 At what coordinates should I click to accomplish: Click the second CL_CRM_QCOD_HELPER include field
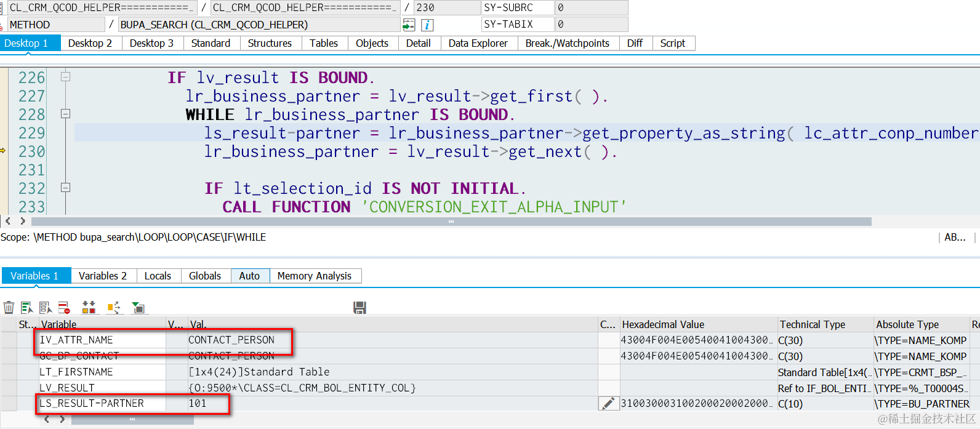click(x=305, y=7)
